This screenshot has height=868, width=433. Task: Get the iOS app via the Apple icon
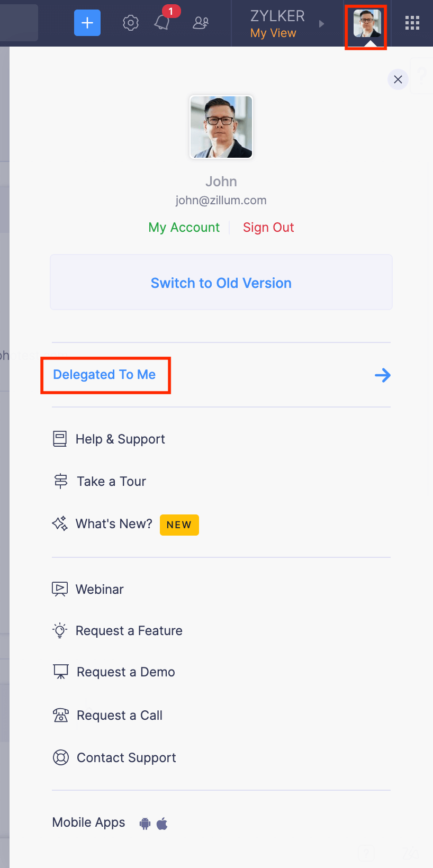click(162, 823)
